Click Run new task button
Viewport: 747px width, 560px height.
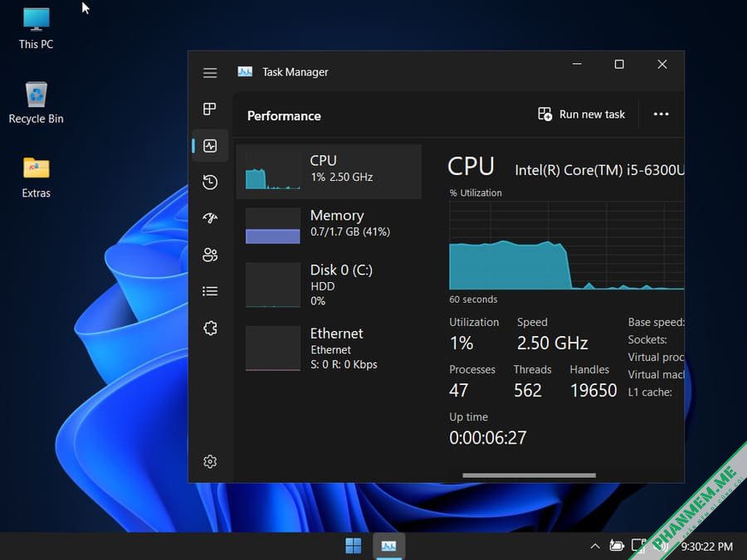point(581,114)
